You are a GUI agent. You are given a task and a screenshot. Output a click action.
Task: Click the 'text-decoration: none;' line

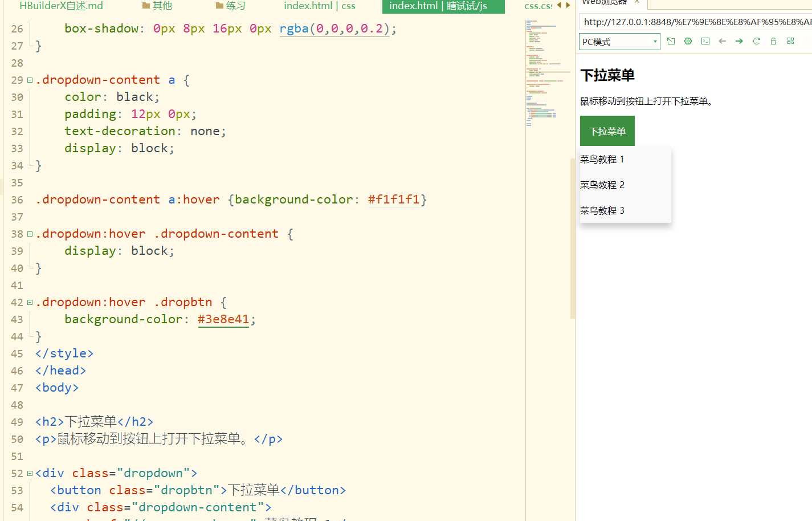(x=145, y=131)
